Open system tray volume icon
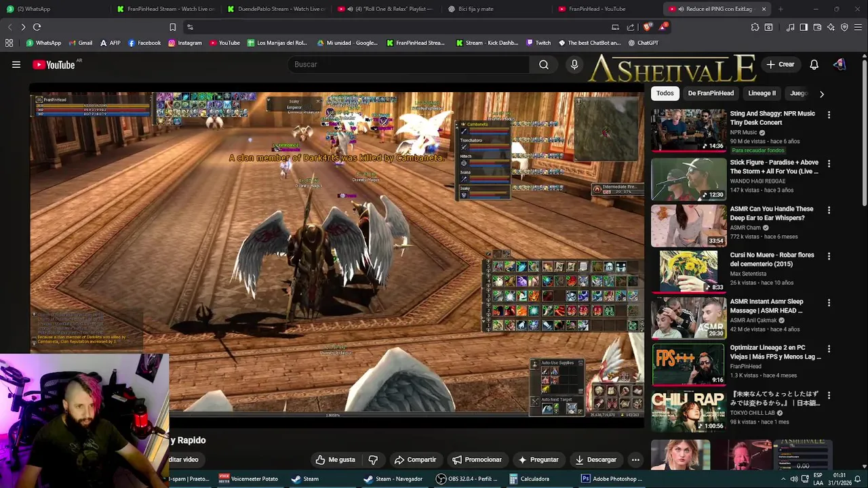Image resolution: width=868 pixels, height=488 pixels. pyautogui.click(x=794, y=479)
